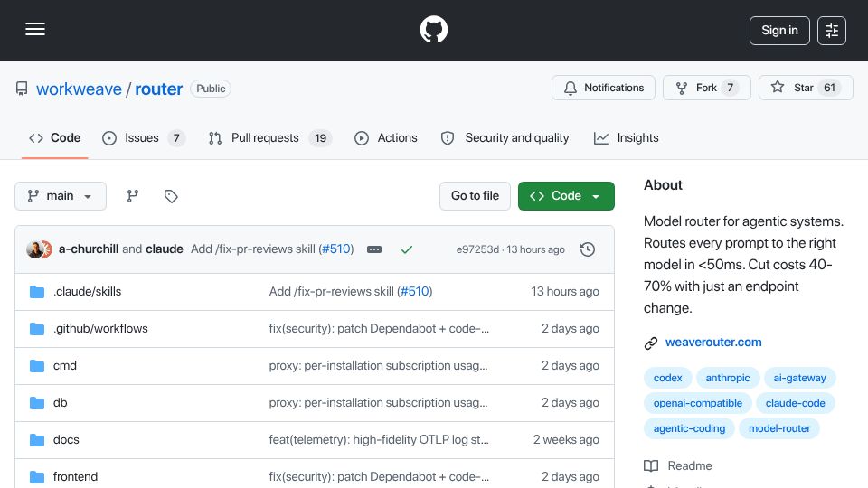This screenshot has height=488, width=868.
Task: Open the router repository link
Action: point(158,89)
